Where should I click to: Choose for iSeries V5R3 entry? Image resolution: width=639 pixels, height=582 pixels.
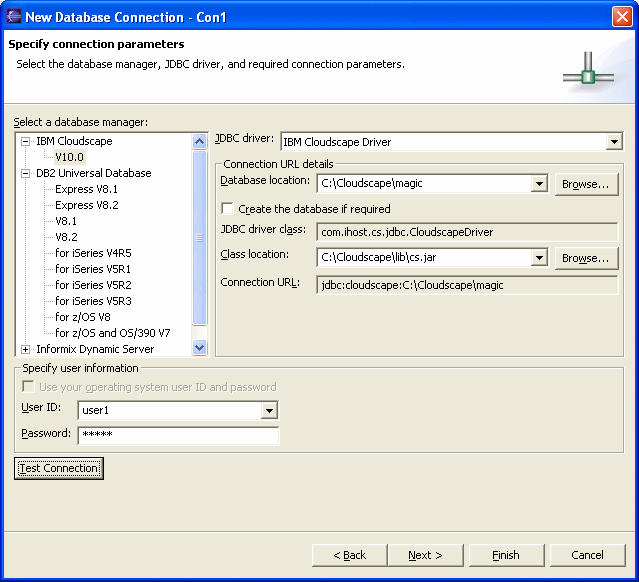pos(93,301)
